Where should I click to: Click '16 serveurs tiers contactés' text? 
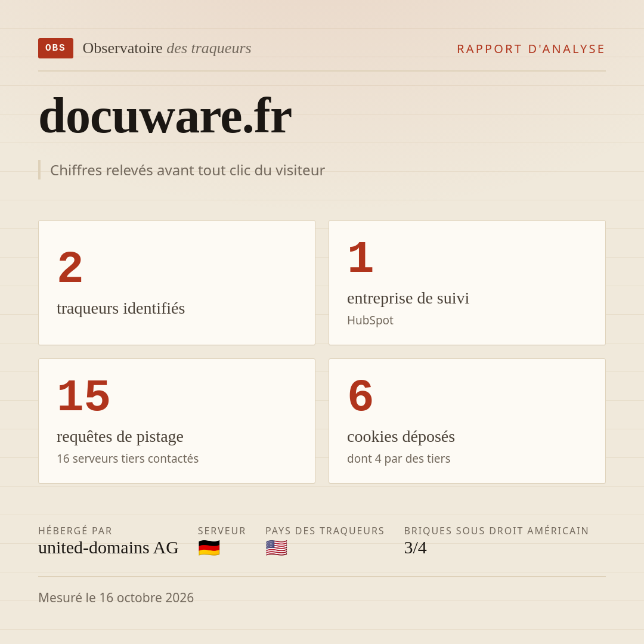(x=128, y=459)
